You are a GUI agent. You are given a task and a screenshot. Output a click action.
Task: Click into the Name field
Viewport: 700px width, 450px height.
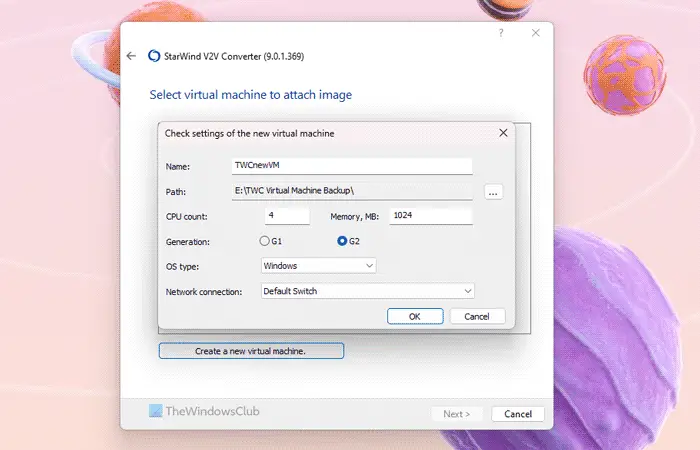(x=352, y=166)
